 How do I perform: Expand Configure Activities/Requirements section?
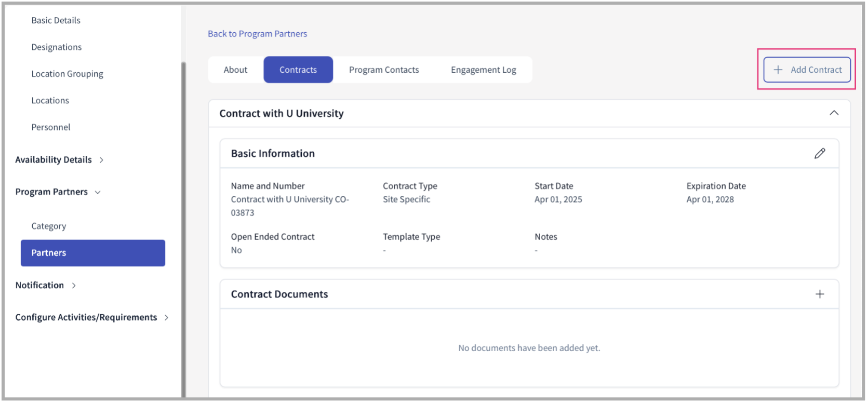click(x=91, y=317)
